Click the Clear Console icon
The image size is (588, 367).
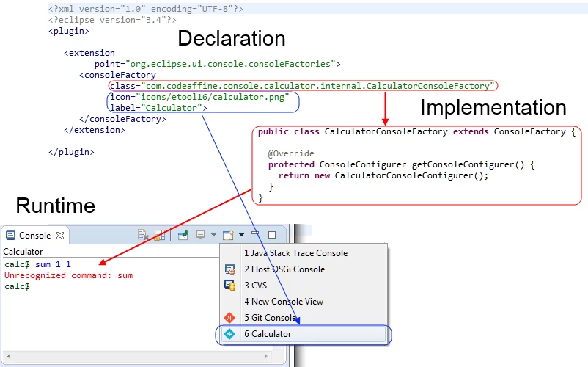pyautogui.click(x=143, y=236)
